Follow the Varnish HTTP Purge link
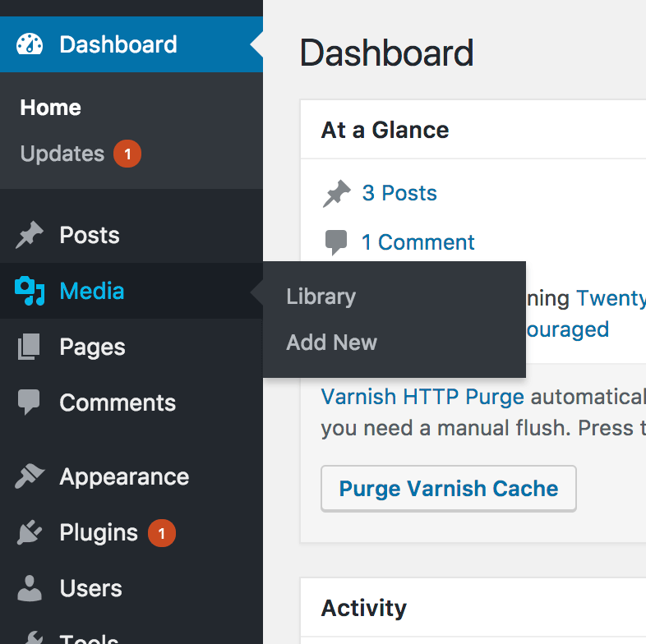The image size is (646, 644). (x=422, y=398)
